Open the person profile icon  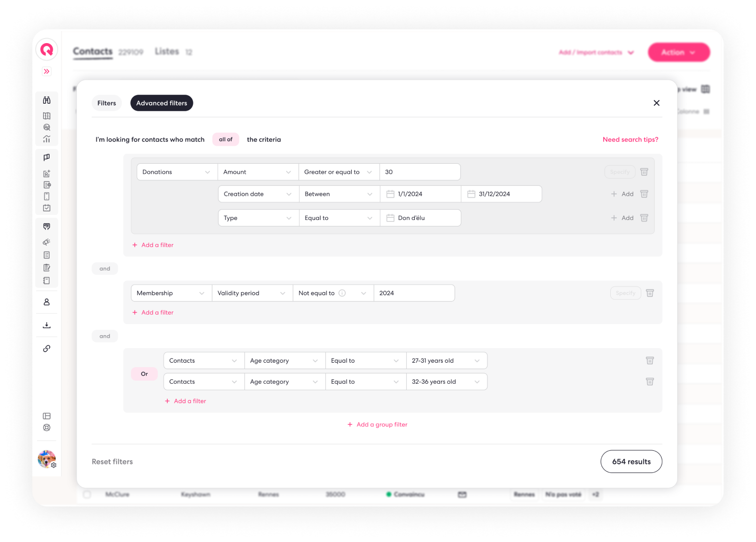click(47, 302)
